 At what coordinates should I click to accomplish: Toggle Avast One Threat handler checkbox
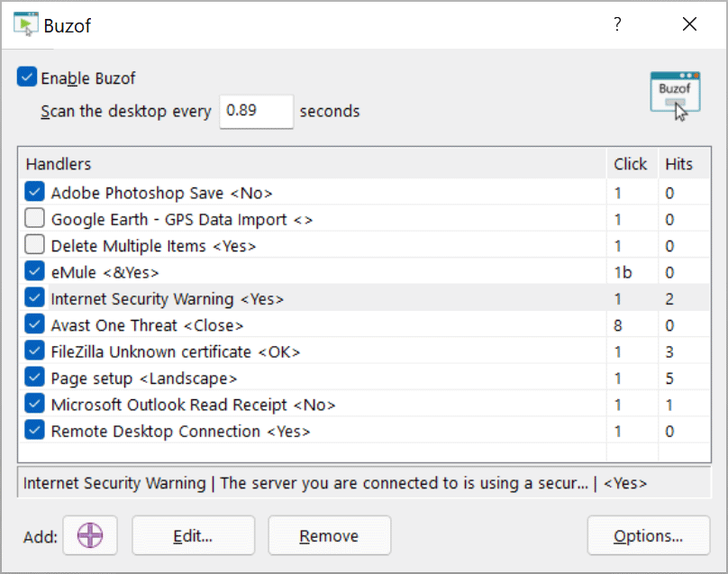(34, 324)
